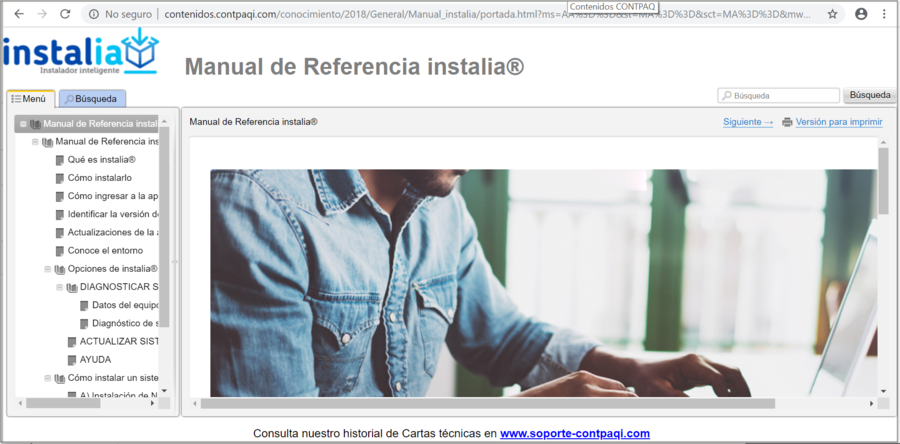Switch to the Búsqueda tab
This screenshot has width=900, height=444.
pos(92,99)
